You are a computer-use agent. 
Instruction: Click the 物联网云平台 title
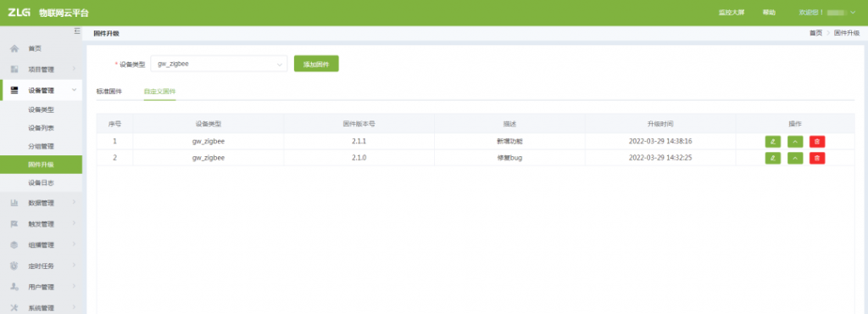(x=64, y=13)
